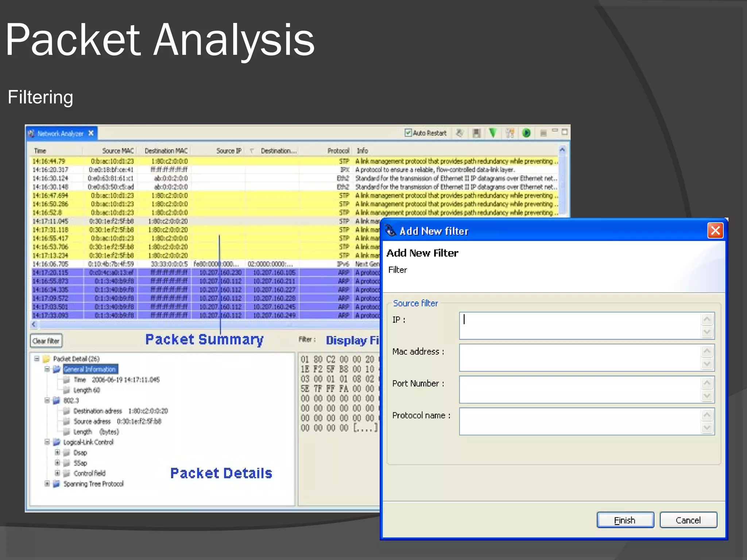Collapse the Logical-Link Control node
Viewport: 747px width, 560px height.
(x=47, y=442)
